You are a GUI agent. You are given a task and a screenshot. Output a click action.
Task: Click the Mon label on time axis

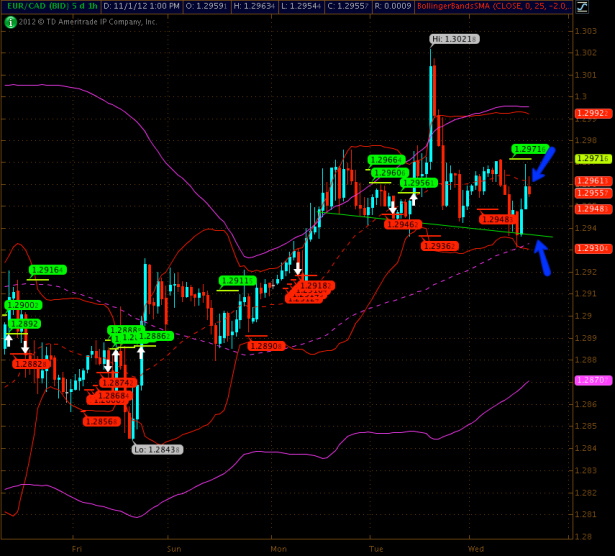point(278,548)
